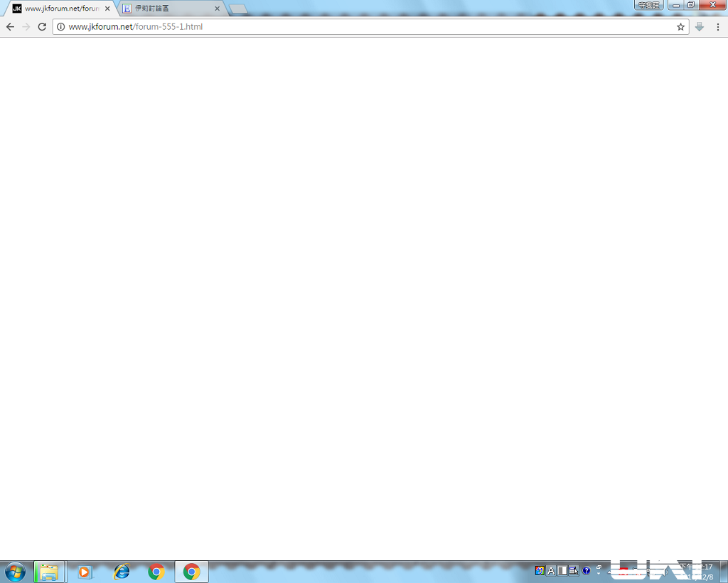Focus the address bar with jkforum URL
728x583 pixels.
point(370,27)
